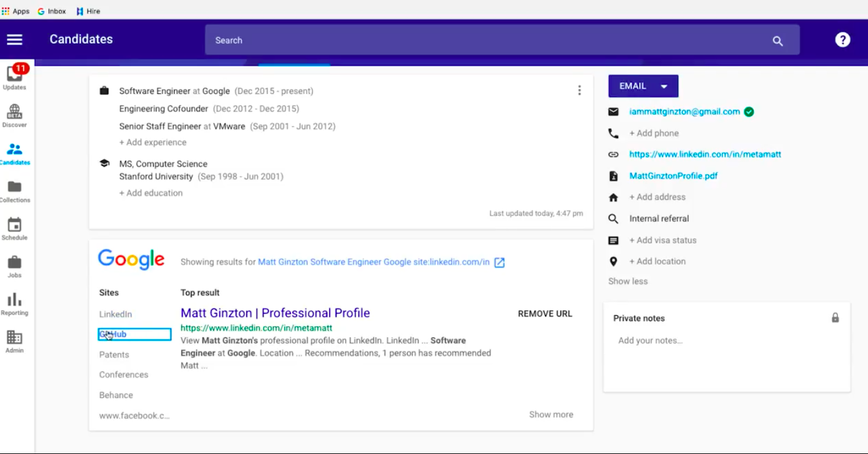The image size is (868, 454).
Task: Click + Add location
Action: coord(657,262)
